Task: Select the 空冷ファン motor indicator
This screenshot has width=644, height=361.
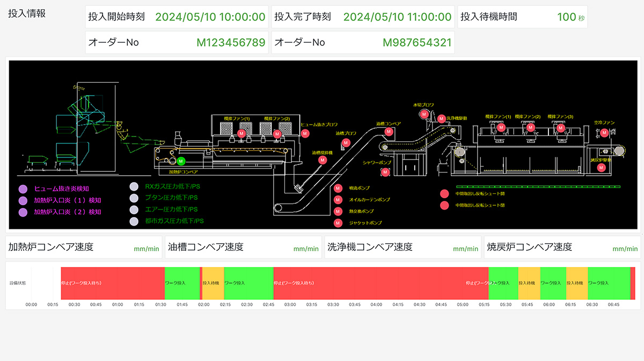Action: click(x=605, y=132)
